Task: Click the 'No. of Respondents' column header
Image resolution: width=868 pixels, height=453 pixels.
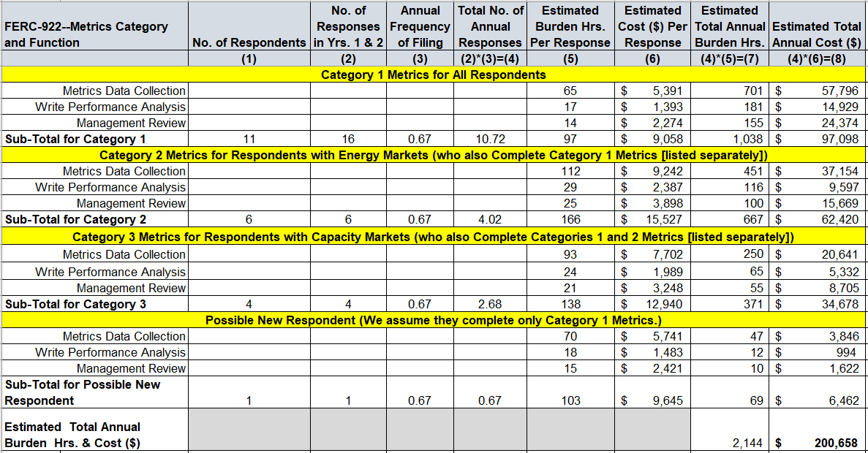Action: coord(249,42)
